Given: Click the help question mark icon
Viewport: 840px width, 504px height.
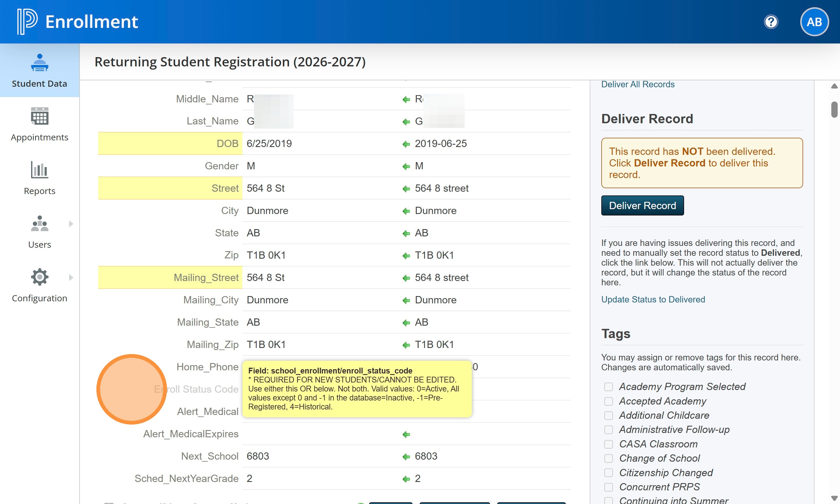Looking at the screenshot, I should (x=771, y=22).
